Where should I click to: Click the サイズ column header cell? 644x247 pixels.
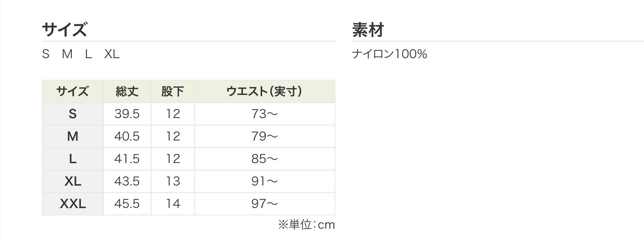click(73, 92)
